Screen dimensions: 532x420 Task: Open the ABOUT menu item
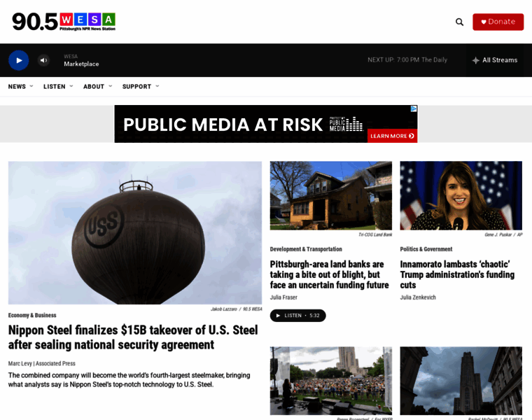[94, 87]
